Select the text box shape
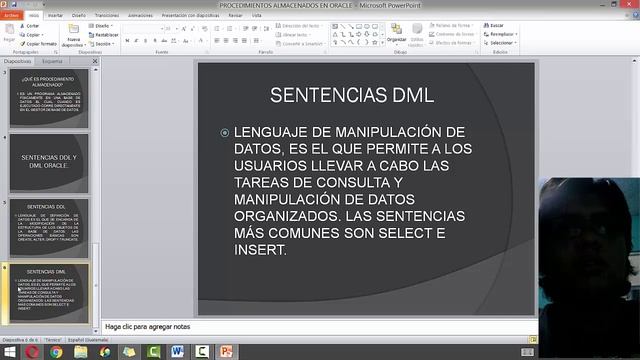This screenshot has height=360, width=640. coord(335,27)
